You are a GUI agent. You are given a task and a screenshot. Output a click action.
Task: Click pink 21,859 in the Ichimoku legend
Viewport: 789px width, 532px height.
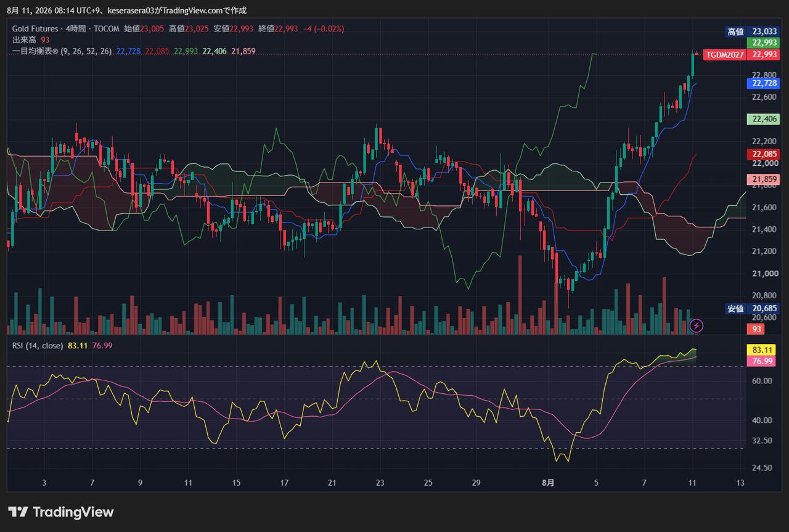pos(243,51)
